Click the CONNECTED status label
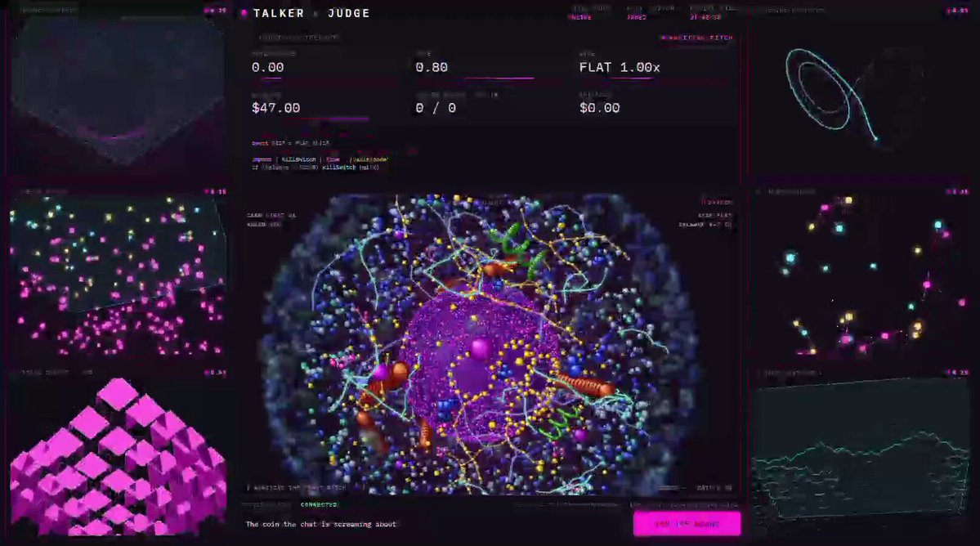Image resolution: width=980 pixels, height=546 pixels. pyautogui.click(x=319, y=505)
